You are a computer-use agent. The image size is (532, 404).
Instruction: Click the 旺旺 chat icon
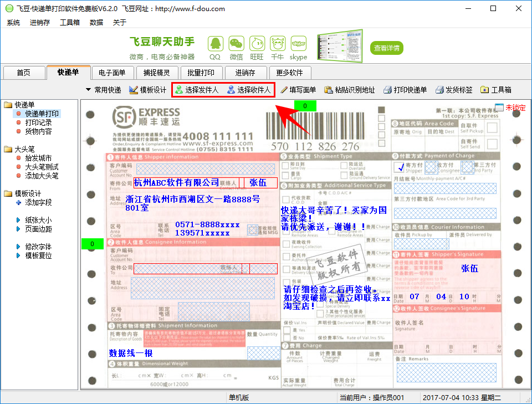(257, 44)
